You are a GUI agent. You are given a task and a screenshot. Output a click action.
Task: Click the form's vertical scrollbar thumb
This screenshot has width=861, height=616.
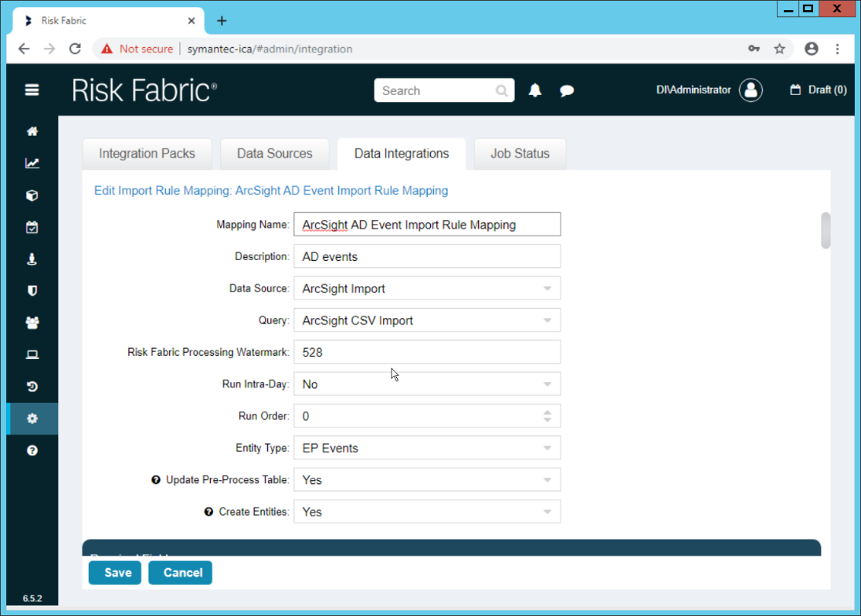tap(826, 230)
